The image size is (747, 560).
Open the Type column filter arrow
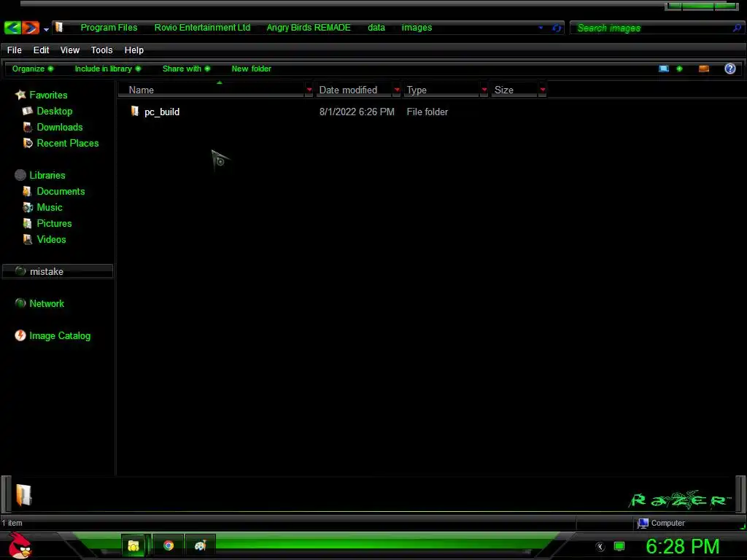(x=484, y=90)
